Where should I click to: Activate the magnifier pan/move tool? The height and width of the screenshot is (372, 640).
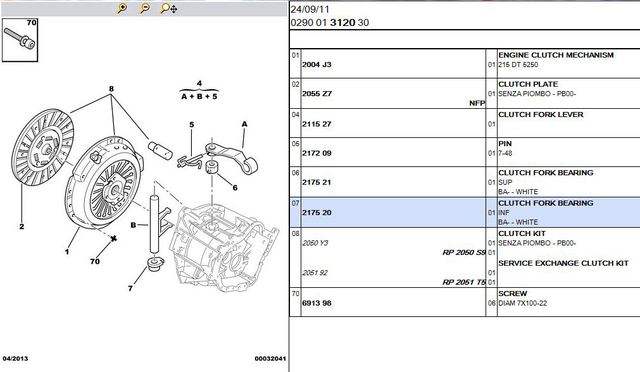point(169,9)
